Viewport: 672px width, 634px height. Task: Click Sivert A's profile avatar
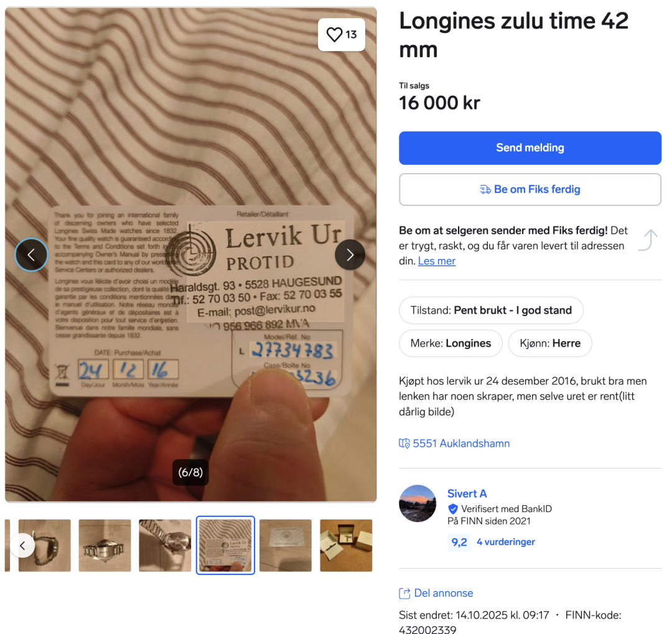(418, 503)
